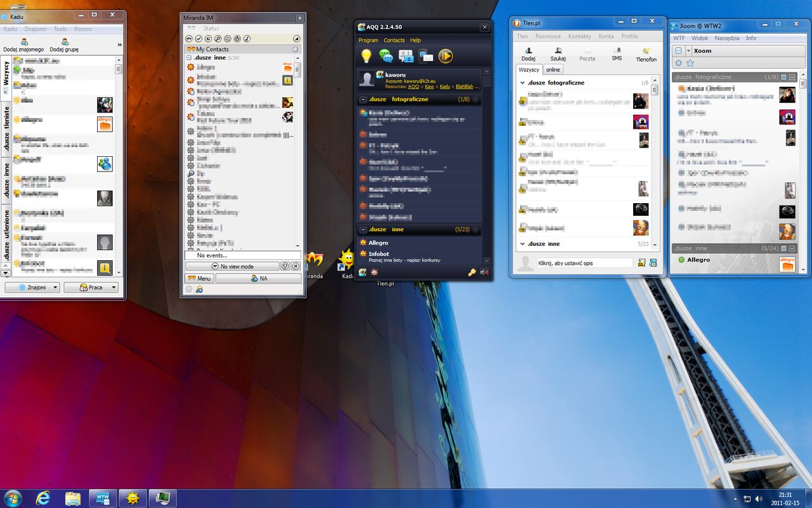812x508 pixels.
Task: Click SMS icon in Tlen.pl toolbar
Action: point(617,54)
